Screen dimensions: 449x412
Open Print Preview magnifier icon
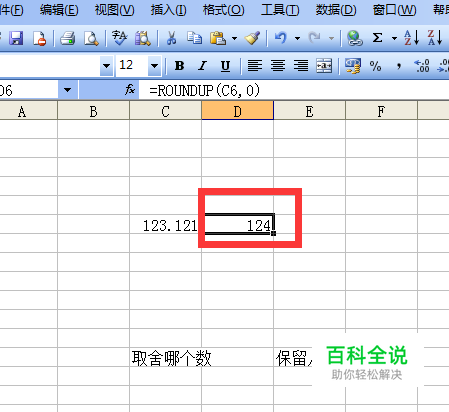tap(91, 38)
